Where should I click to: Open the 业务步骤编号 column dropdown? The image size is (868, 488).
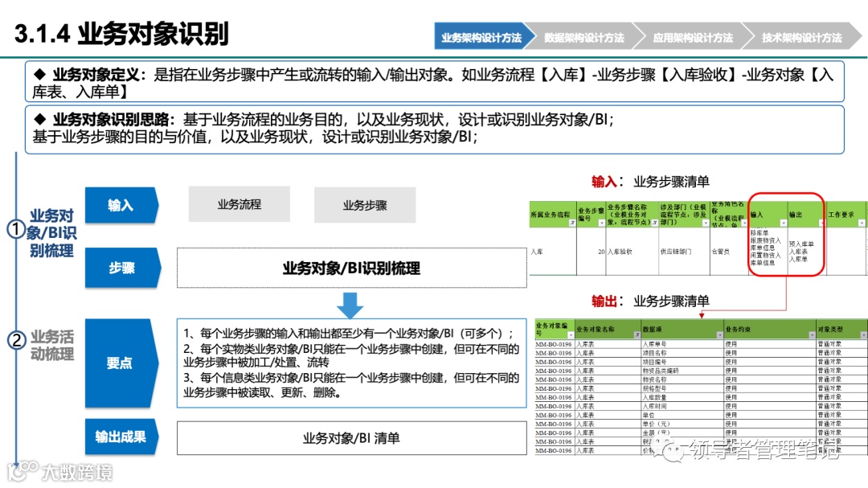(x=602, y=223)
